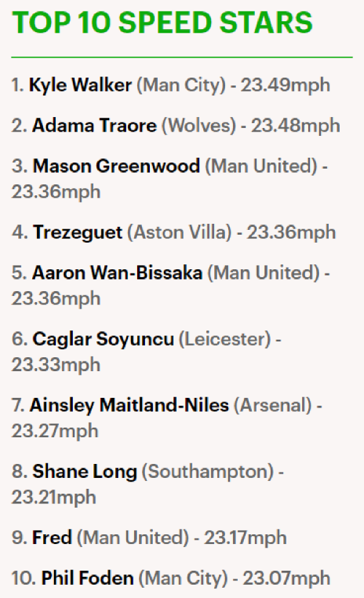Screen dimensions: 364x598
Task: Select the 23.17mph speed value
Action: tap(244, 537)
